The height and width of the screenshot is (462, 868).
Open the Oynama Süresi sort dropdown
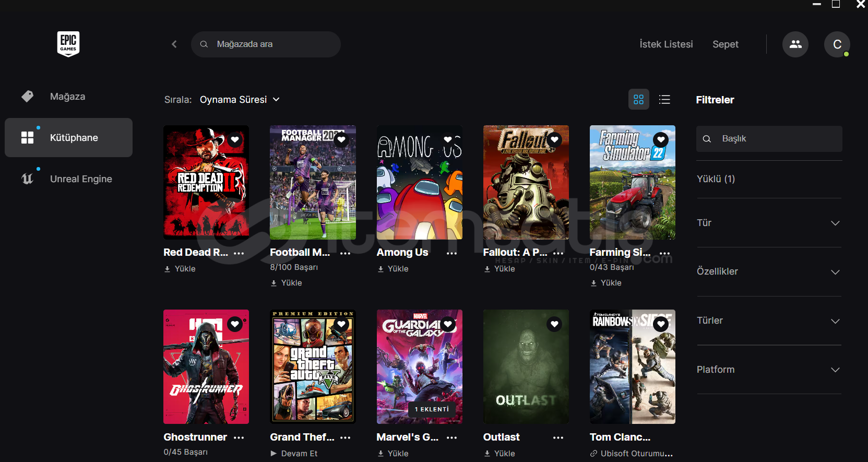[x=240, y=100]
